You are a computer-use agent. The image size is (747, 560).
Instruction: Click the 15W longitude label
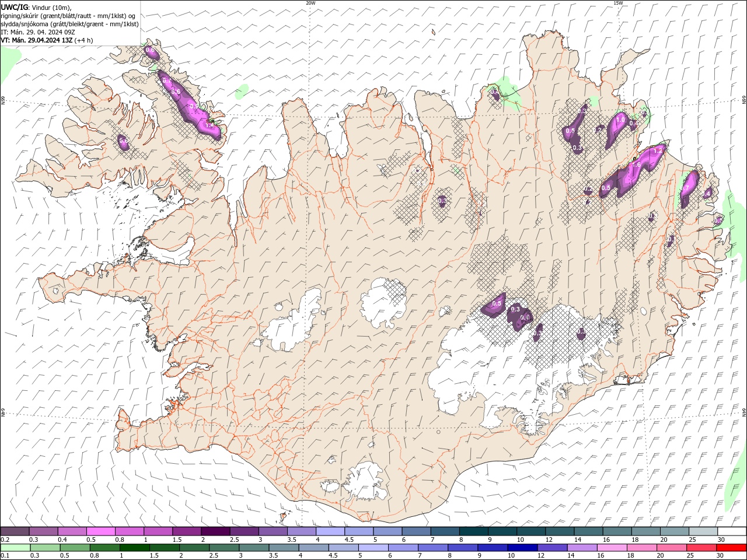[618, 3]
